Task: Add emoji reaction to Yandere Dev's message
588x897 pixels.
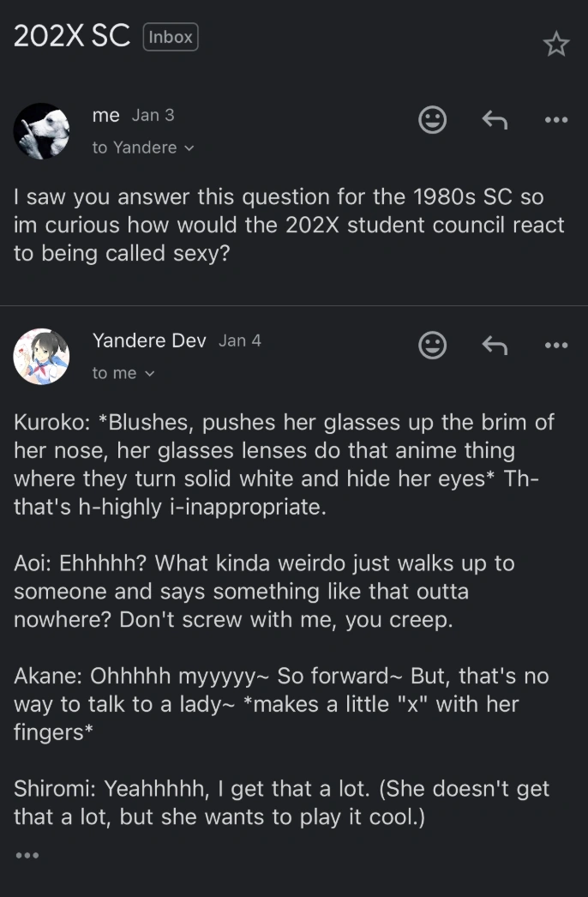Action: tap(432, 345)
